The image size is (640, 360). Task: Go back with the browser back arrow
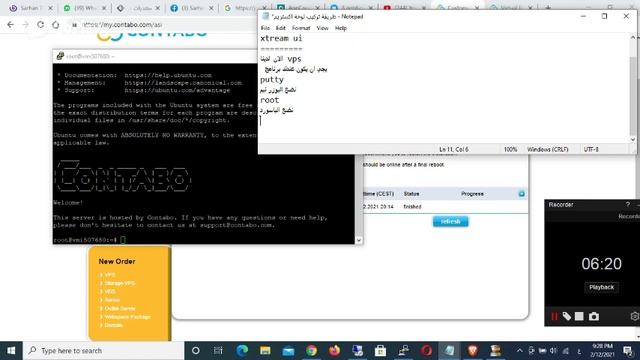click(x=10, y=24)
